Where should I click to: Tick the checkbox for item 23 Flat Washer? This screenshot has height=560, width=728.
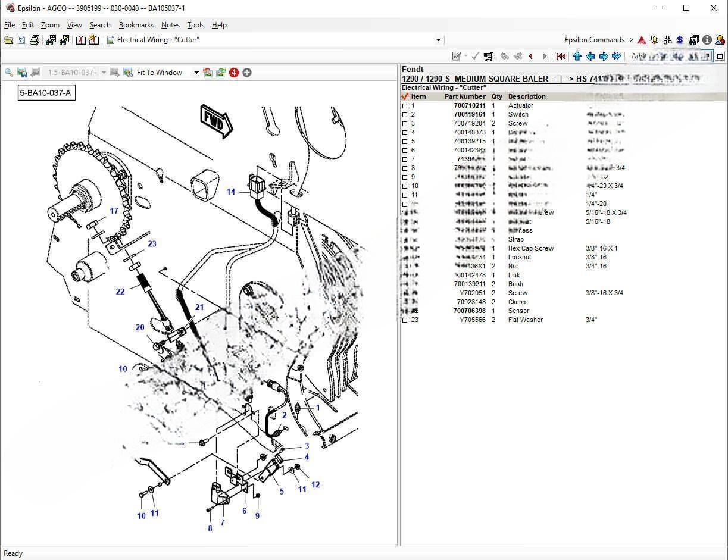(405, 320)
